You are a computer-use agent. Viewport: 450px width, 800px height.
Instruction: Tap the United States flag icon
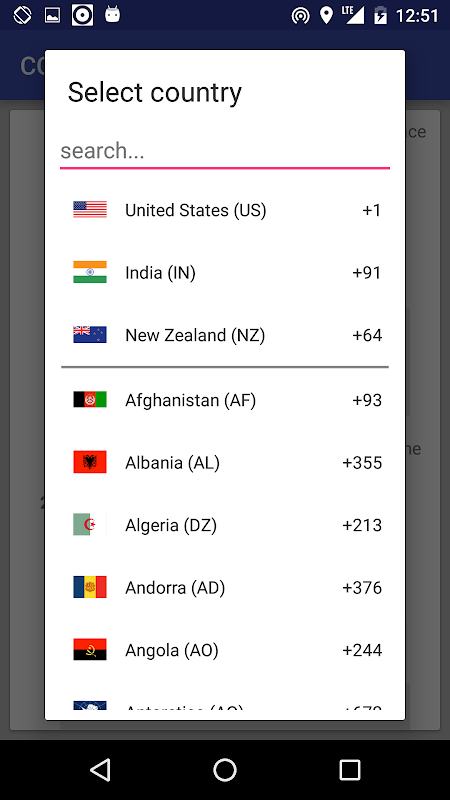[90, 210]
